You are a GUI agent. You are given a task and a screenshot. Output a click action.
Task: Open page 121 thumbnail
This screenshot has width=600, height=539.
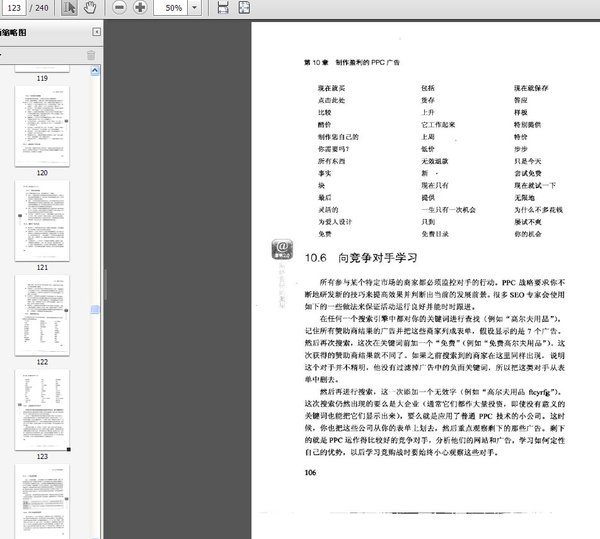point(42,221)
